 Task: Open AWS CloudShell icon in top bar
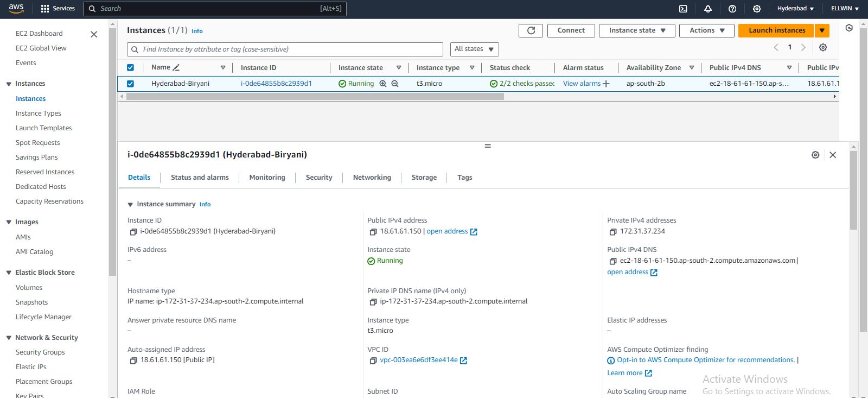[x=683, y=9]
